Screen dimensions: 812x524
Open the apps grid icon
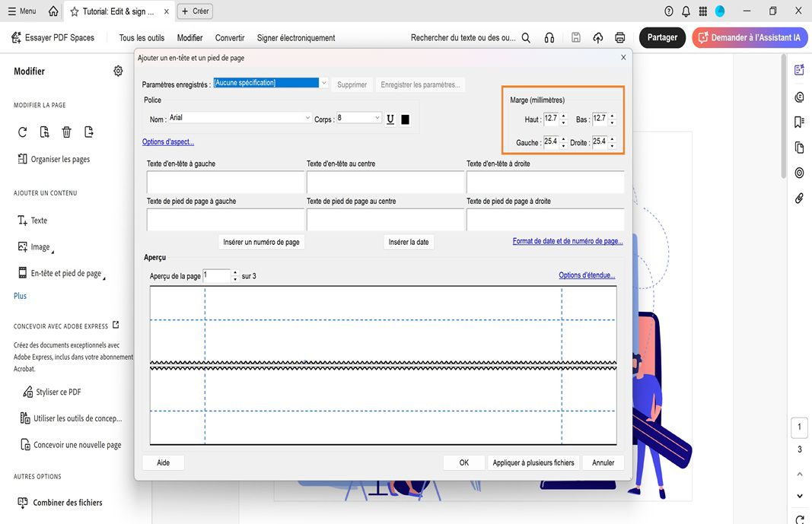[702, 11]
